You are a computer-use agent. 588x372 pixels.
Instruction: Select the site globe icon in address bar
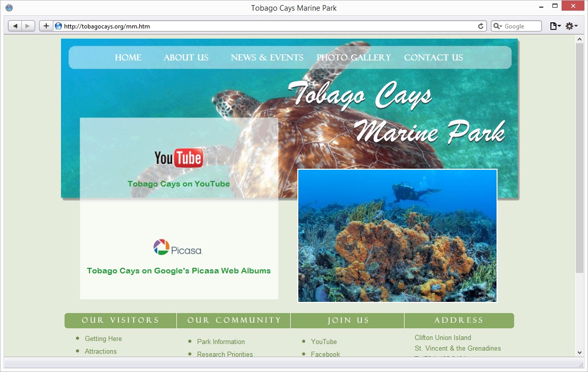[58, 26]
